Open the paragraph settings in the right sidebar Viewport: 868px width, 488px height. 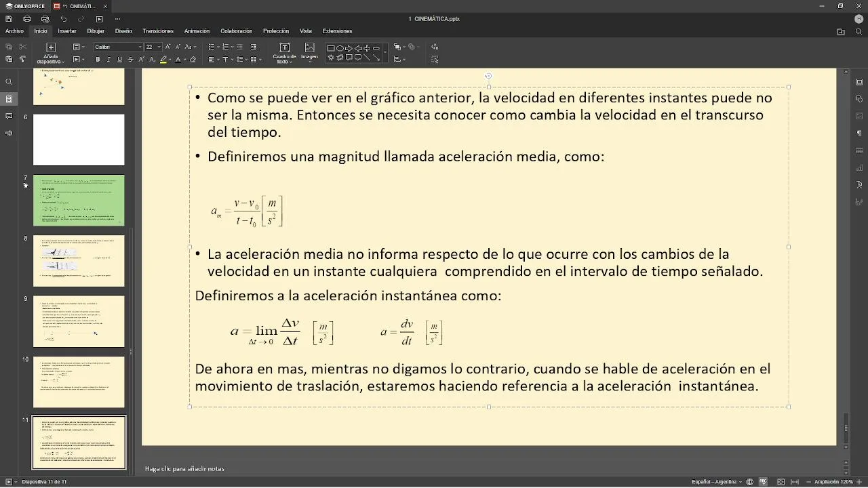click(x=859, y=134)
